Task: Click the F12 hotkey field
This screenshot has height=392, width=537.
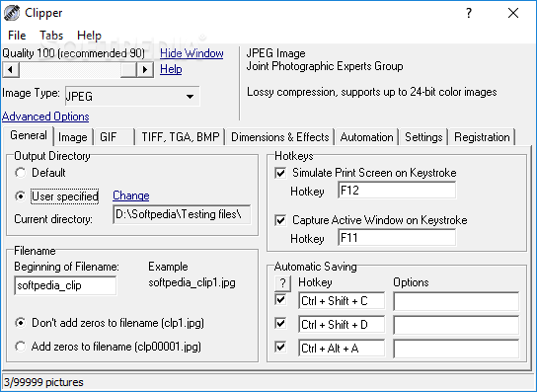Action: coord(397,191)
